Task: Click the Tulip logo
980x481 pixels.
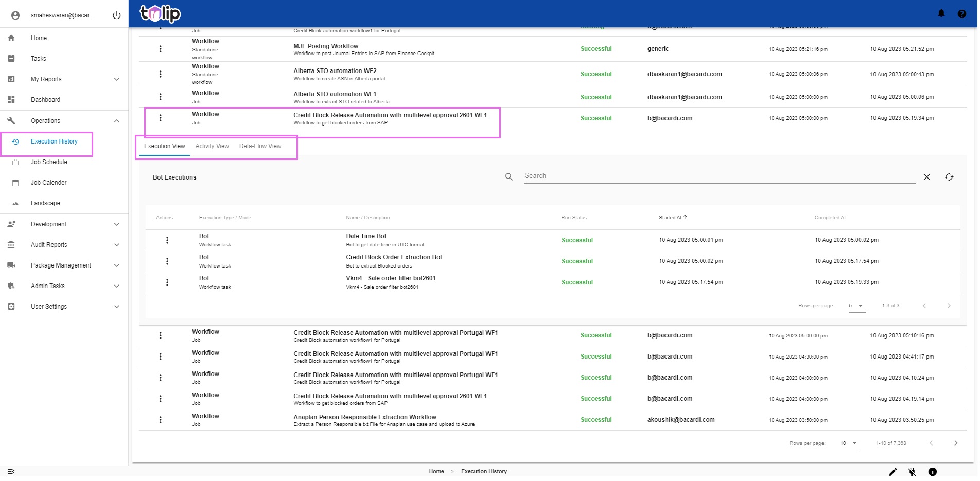Action: [160, 13]
